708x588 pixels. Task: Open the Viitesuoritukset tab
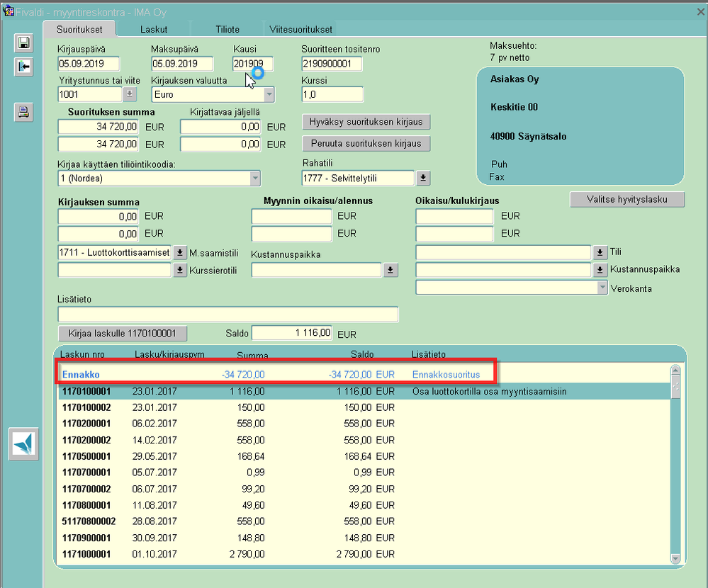point(300,29)
